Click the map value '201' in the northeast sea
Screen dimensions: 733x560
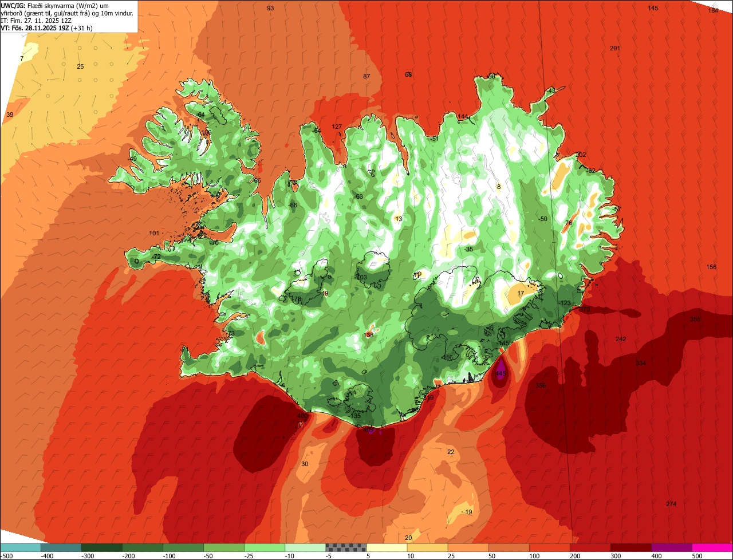615,48
